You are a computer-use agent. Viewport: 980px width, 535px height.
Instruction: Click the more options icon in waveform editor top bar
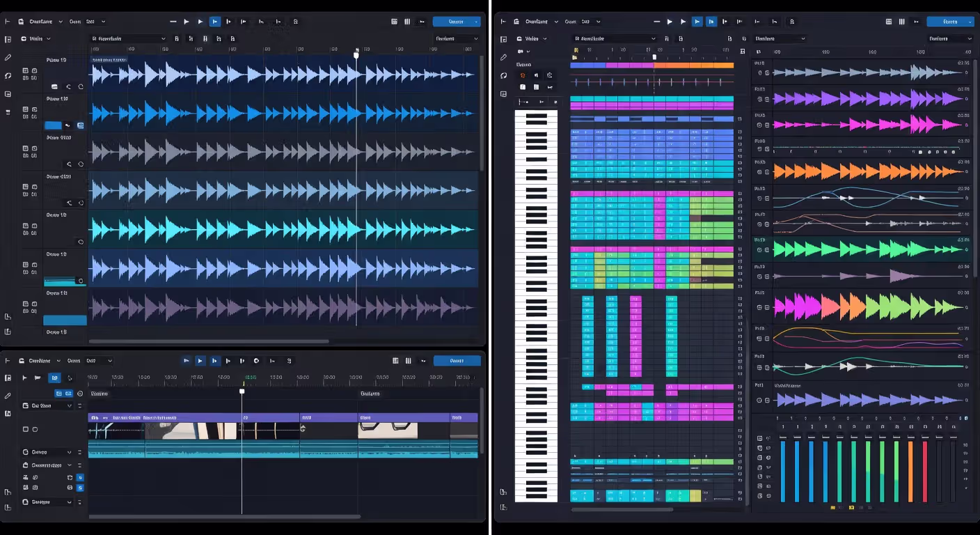click(422, 22)
